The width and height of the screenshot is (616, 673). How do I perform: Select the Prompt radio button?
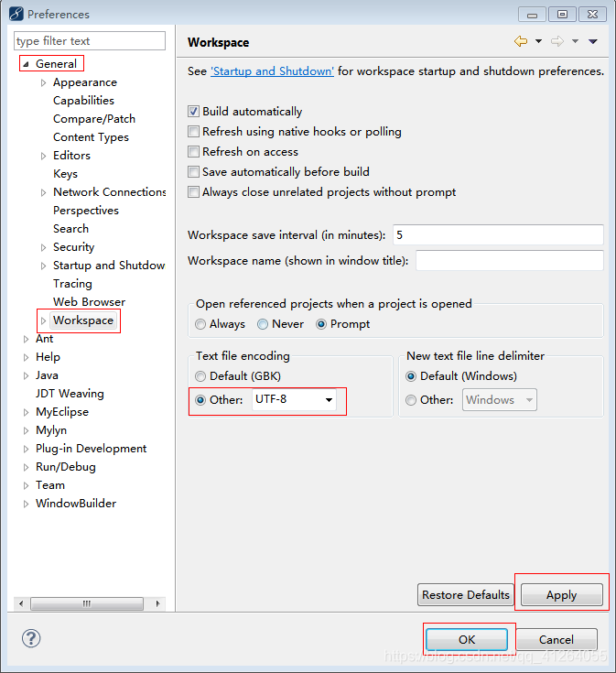coord(321,324)
